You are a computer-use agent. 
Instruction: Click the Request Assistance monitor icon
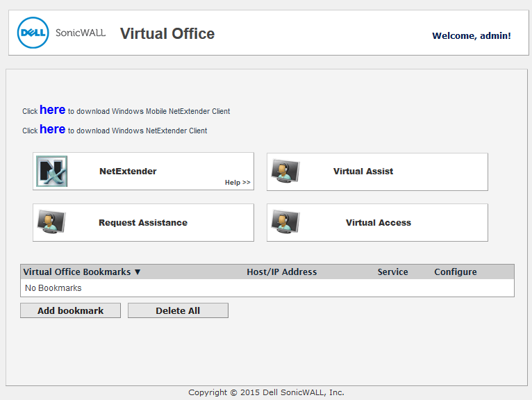(x=51, y=222)
